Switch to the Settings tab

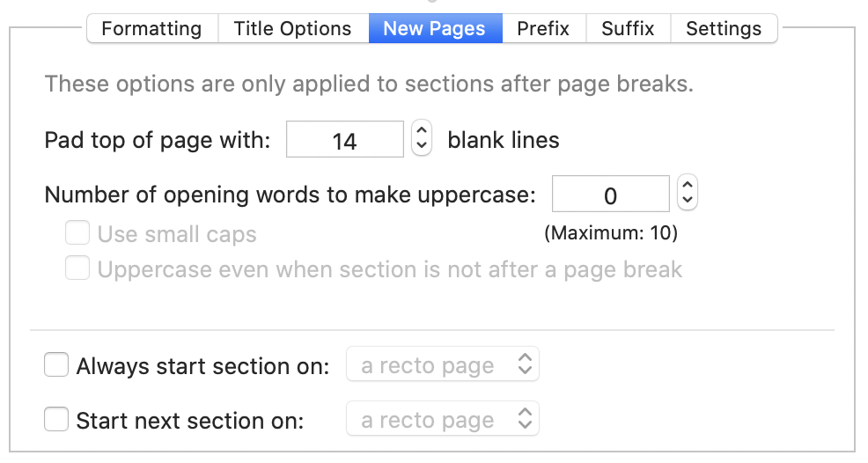[x=725, y=28]
